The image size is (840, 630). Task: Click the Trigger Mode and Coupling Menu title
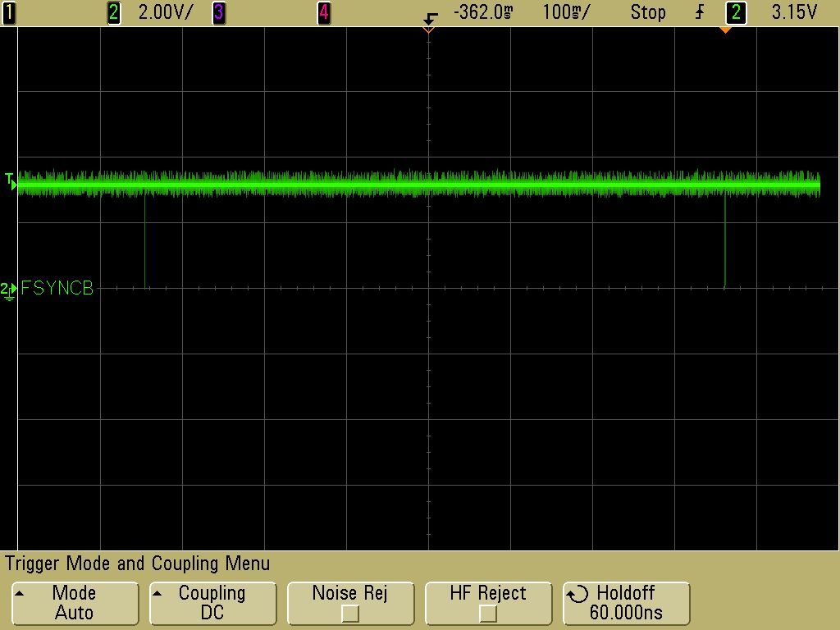(x=138, y=564)
